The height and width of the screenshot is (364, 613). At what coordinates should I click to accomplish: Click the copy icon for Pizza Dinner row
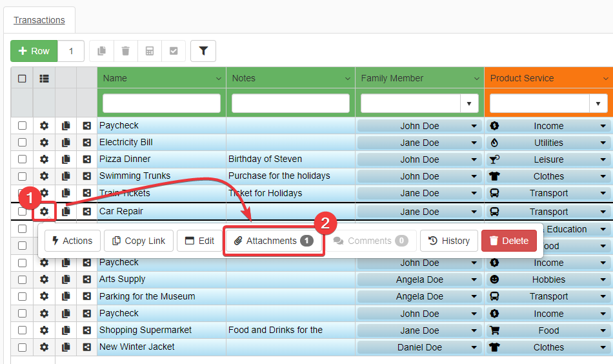[x=66, y=159]
